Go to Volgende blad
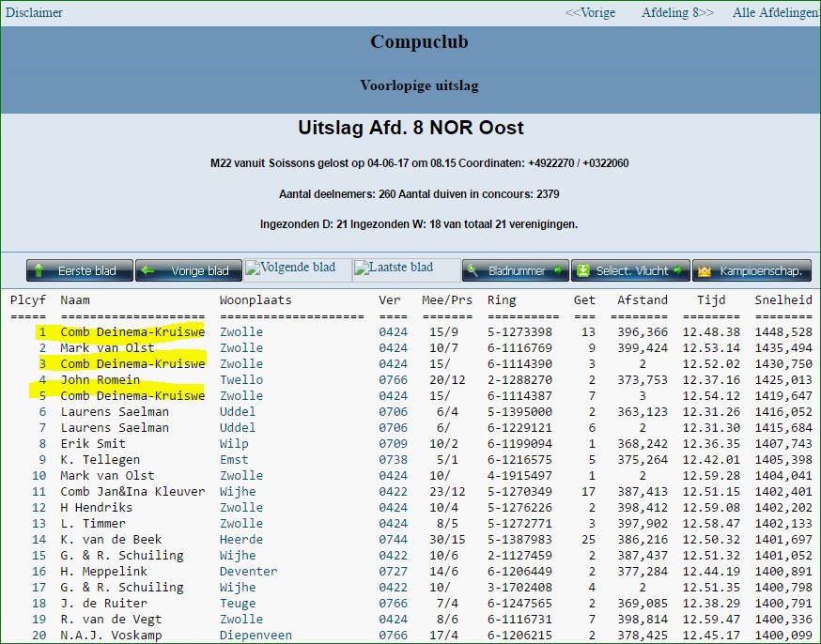 [298, 268]
